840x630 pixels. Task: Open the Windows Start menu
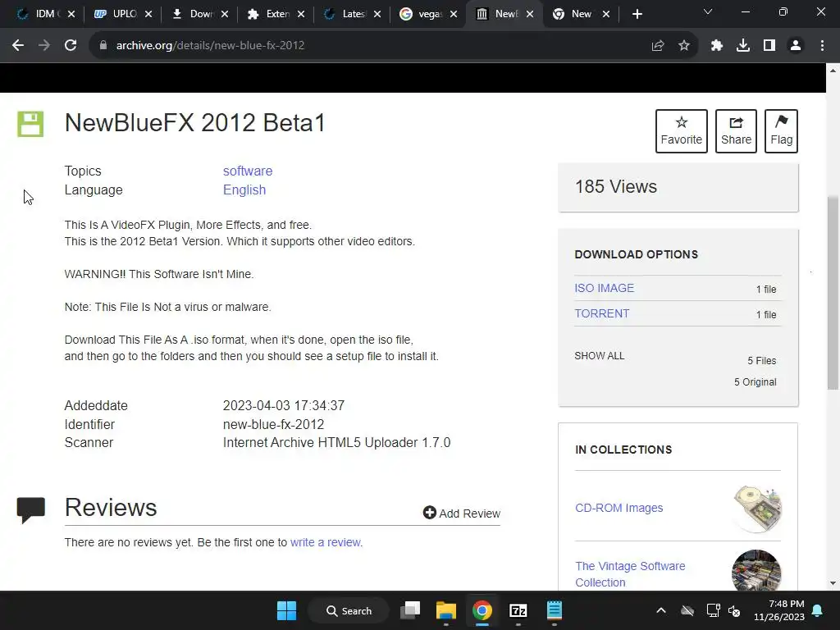[x=286, y=610]
